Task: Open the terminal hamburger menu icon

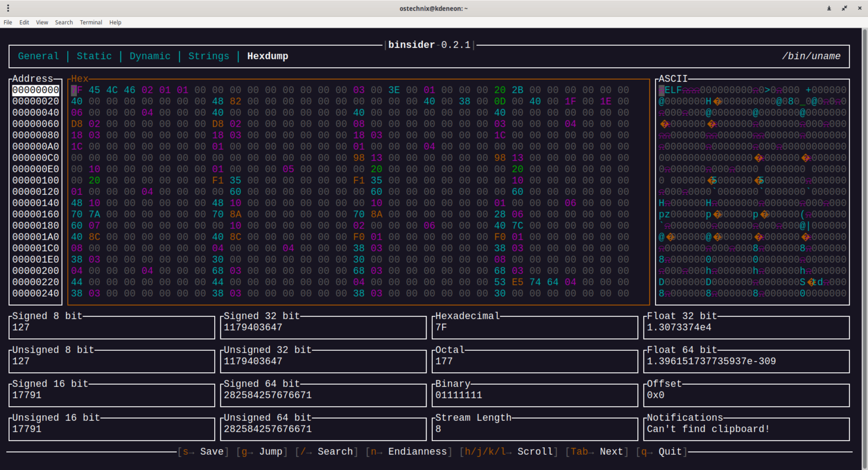Action: 8,8
